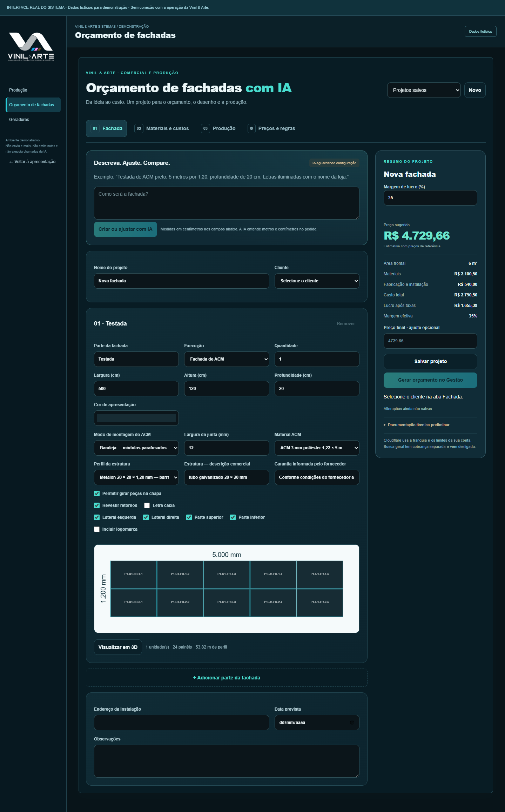Viewport: 505px width, 812px height.
Task: Open the Projetos salvos dropdown
Action: pyautogui.click(x=424, y=90)
